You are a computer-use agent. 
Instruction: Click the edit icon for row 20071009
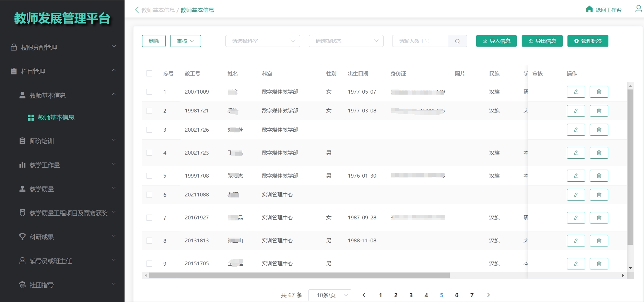click(576, 92)
